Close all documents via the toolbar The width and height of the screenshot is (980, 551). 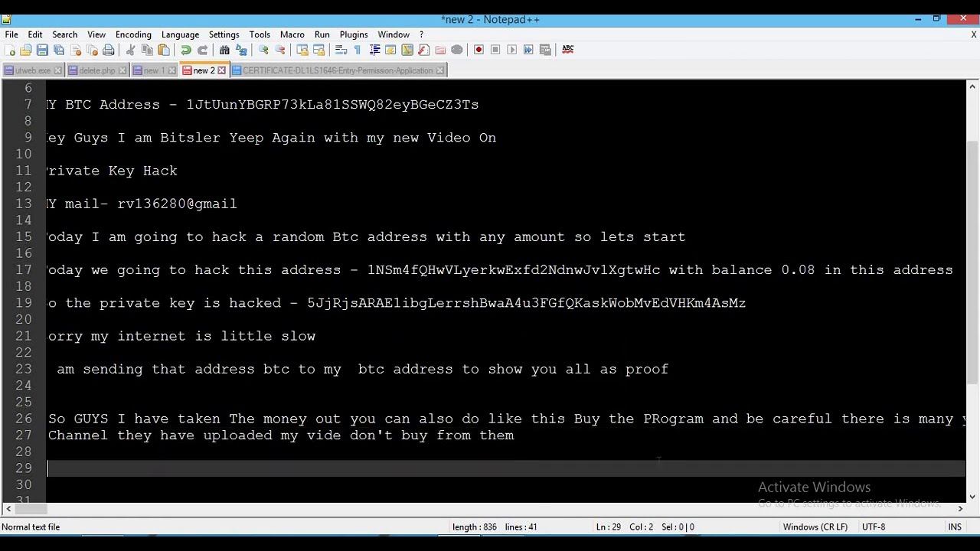tap(92, 50)
